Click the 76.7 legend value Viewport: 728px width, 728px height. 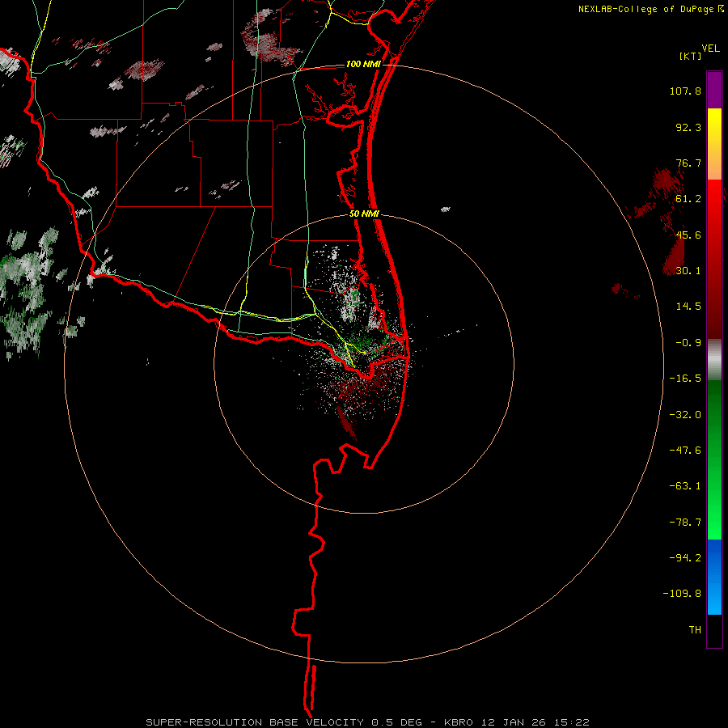[x=688, y=163]
